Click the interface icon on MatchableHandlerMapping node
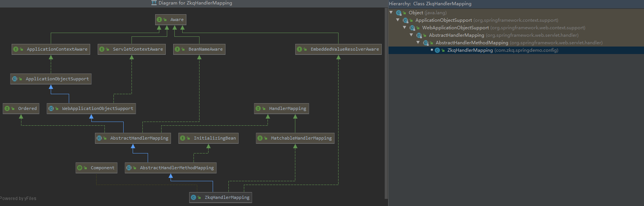 (260, 138)
